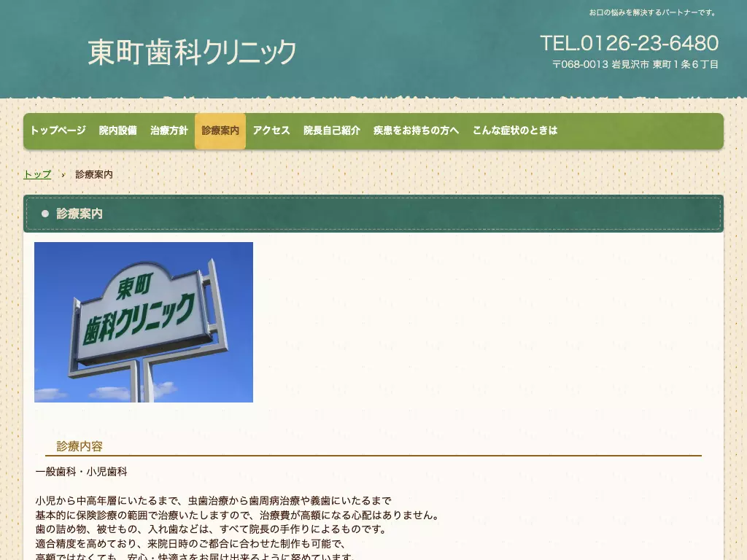
Task: Select 治療方針 in the navigation bar
Action: (169, 131)
